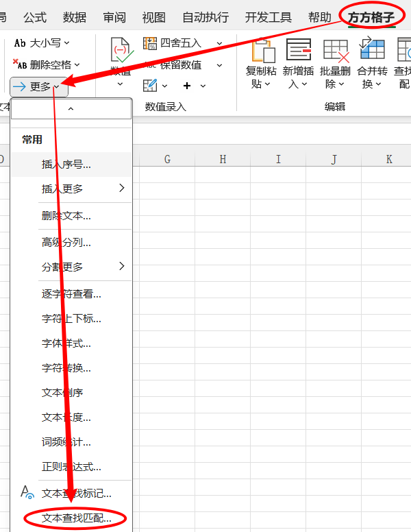Click the Batch Delete (批量删除) icon
411x532 pixels.
[x=336, y=50]
